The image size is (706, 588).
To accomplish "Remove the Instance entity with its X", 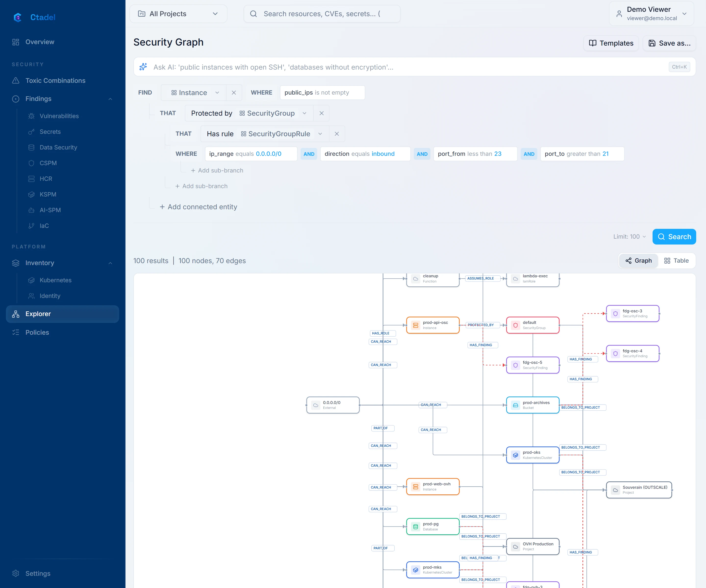I will click(234, 93).
